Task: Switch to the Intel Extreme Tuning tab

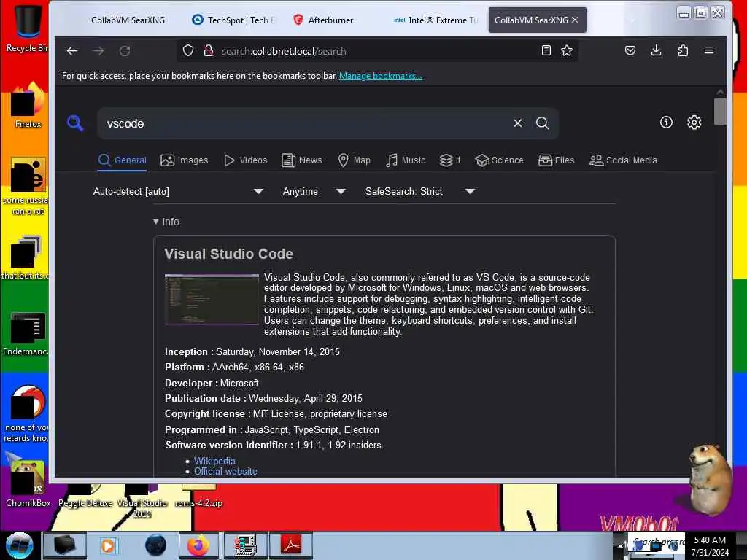Action: (x=435, y=20)
